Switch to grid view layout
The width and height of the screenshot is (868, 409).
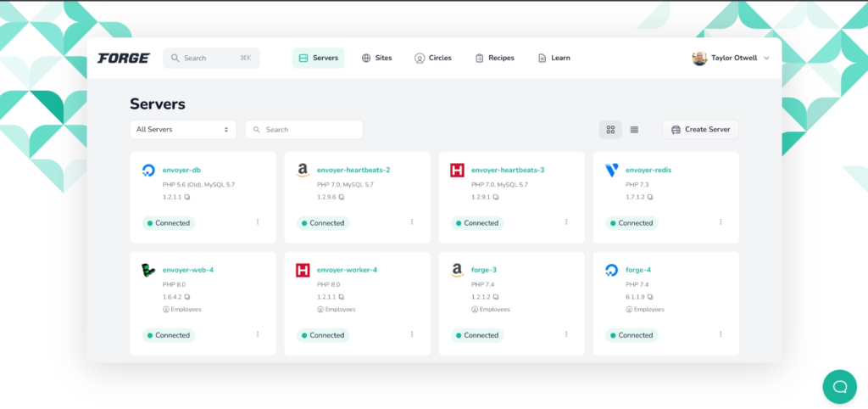(610, 130)
